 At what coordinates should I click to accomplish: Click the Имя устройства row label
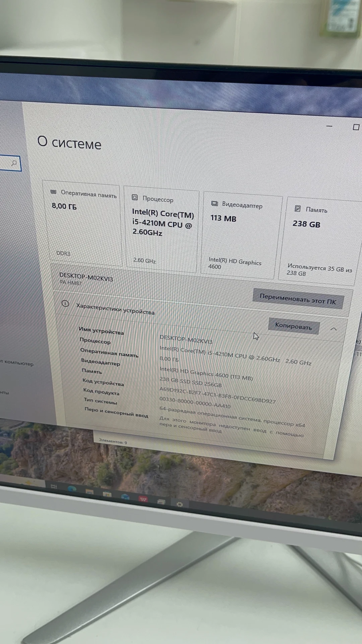coord(101,331)
